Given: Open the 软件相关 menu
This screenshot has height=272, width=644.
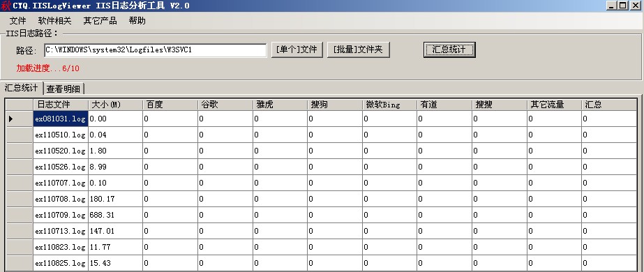Looking at the screenshot, I should 54,21.
